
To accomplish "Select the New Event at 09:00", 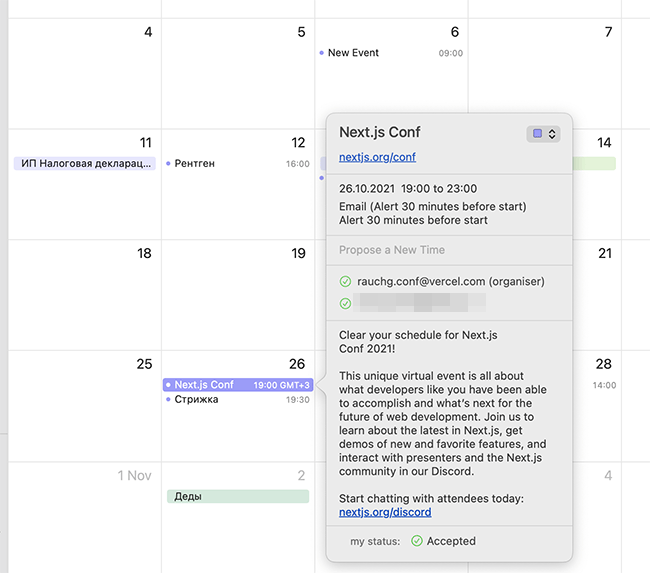I will tap(391, 53).
